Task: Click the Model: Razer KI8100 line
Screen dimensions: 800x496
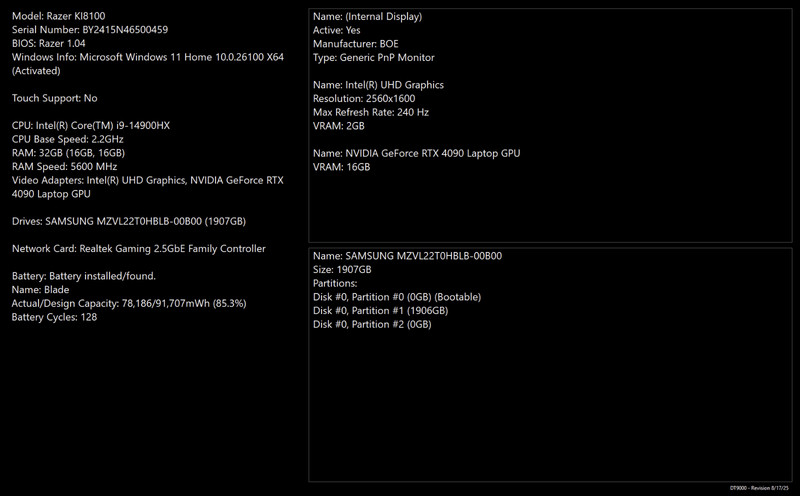Action: [59, 16]
